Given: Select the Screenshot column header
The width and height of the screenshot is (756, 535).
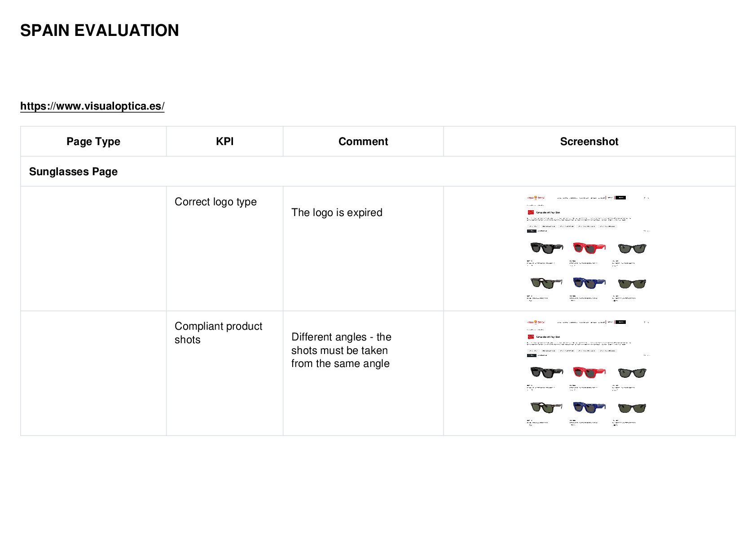Looking at the screenshot, I should (x=589, y=141).
